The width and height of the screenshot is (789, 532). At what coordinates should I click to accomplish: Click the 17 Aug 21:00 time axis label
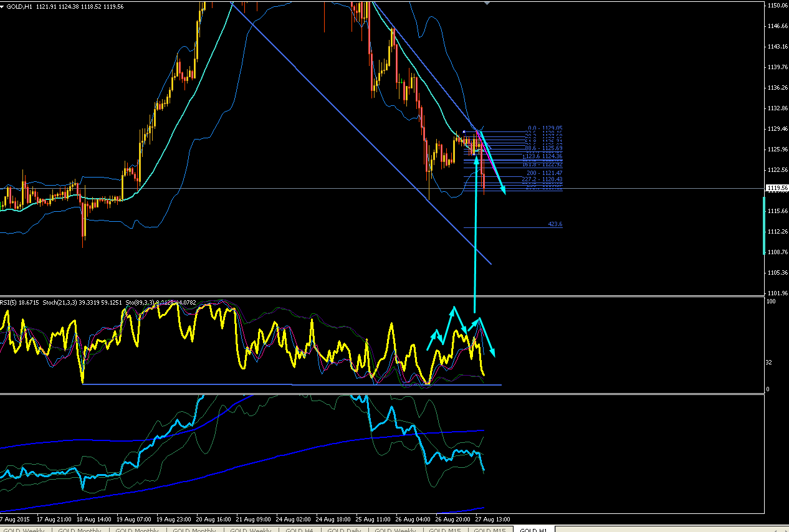coord(55,518)
